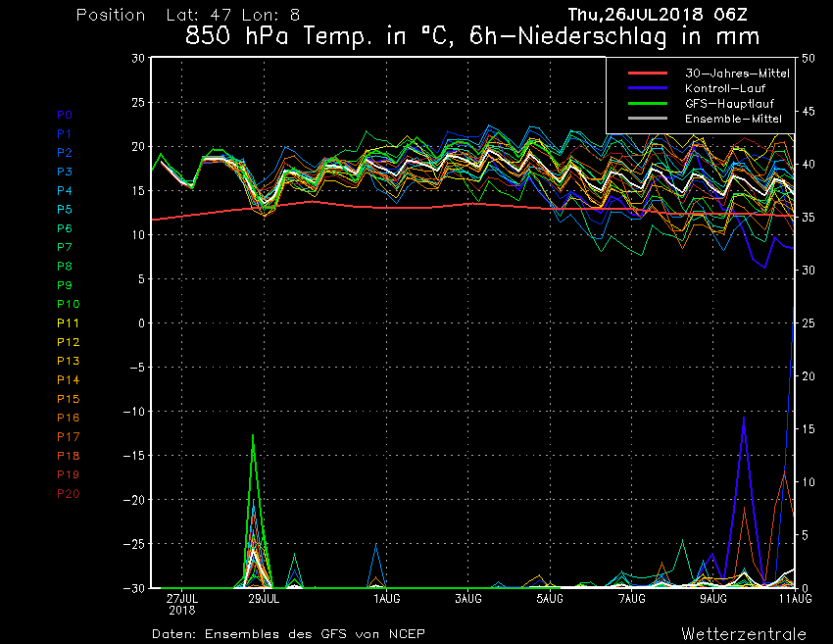Click the Wetterzentrale credit text
This screenshot has width=833, height=644.
coord(744,633)
